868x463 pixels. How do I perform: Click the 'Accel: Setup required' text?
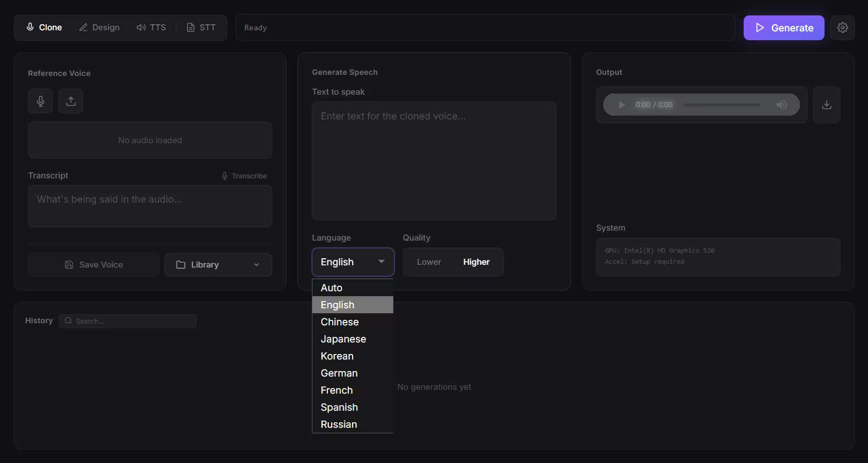(x=645, y=262)
